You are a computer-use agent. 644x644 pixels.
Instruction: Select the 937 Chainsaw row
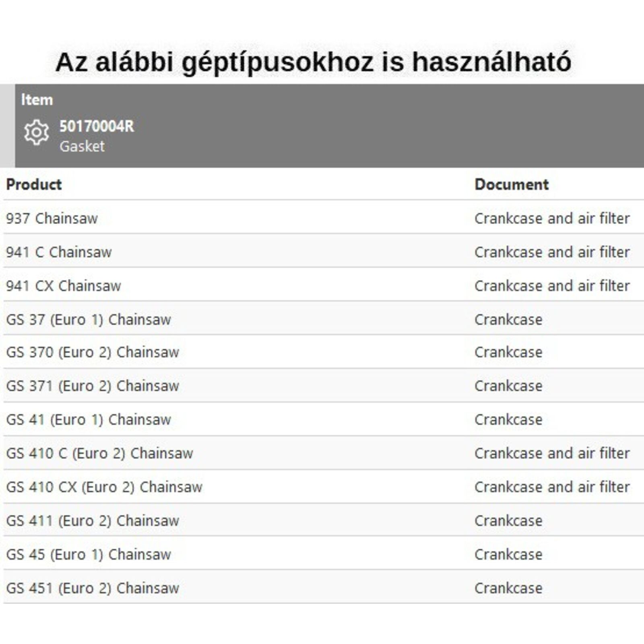point(52,219)
